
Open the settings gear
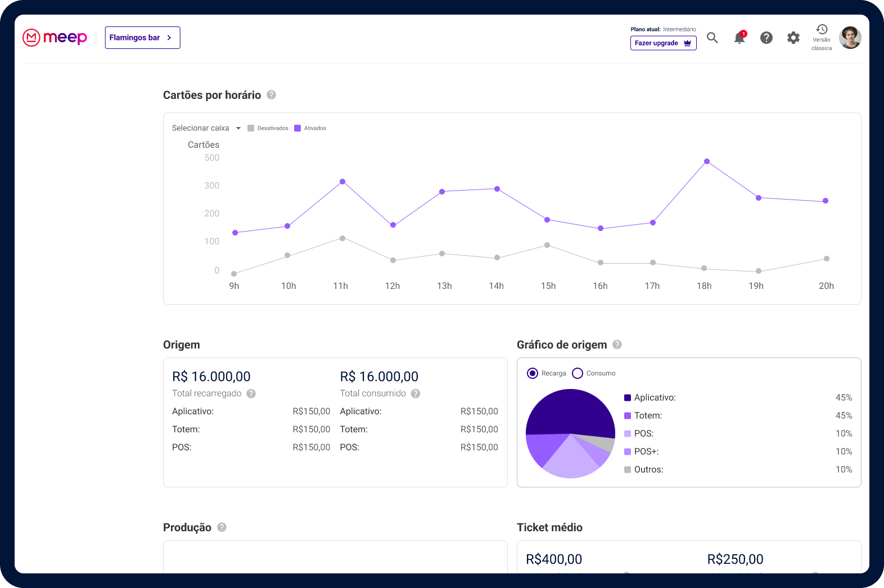click(x=793, y=38)
